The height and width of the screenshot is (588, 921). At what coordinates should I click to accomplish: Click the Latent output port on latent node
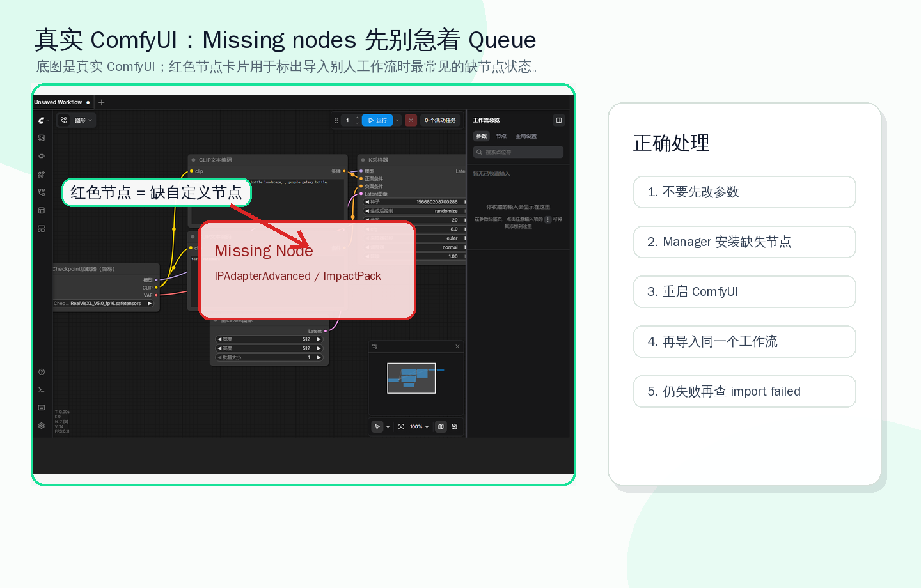(326, 331)
